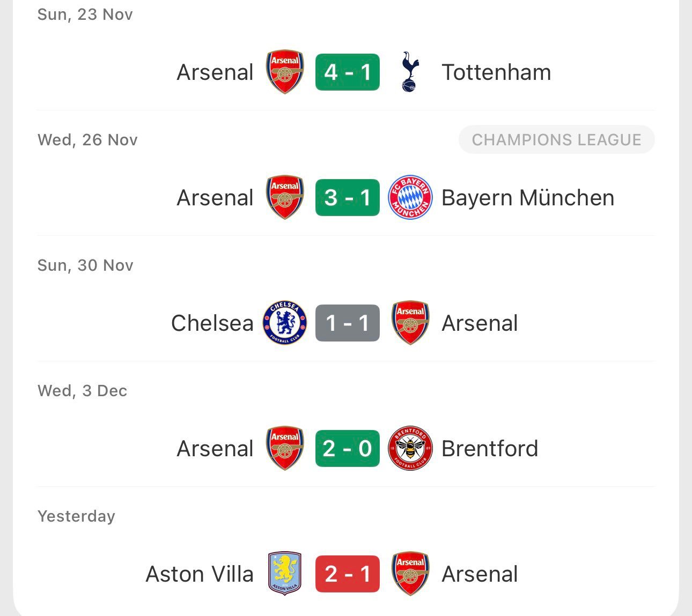
Task: Click the red 2 - 1 loss score
Action: 348,574
